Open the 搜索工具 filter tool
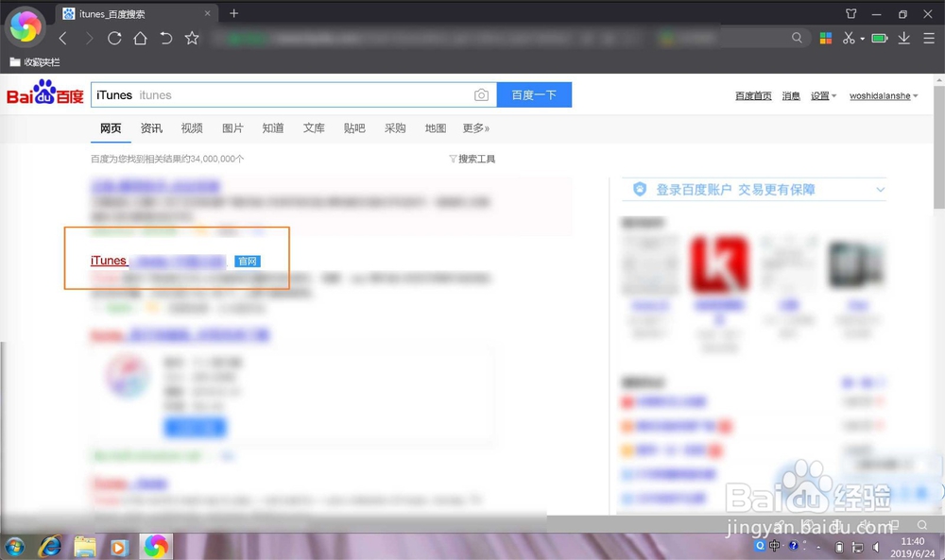 pos(472,159)
